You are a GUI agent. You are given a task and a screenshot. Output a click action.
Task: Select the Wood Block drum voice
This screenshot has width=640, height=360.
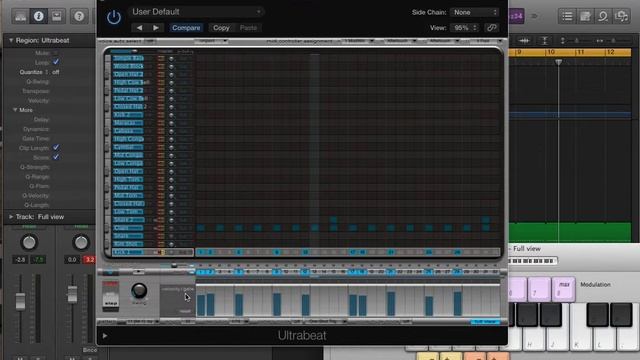click(x=128, y=66)
